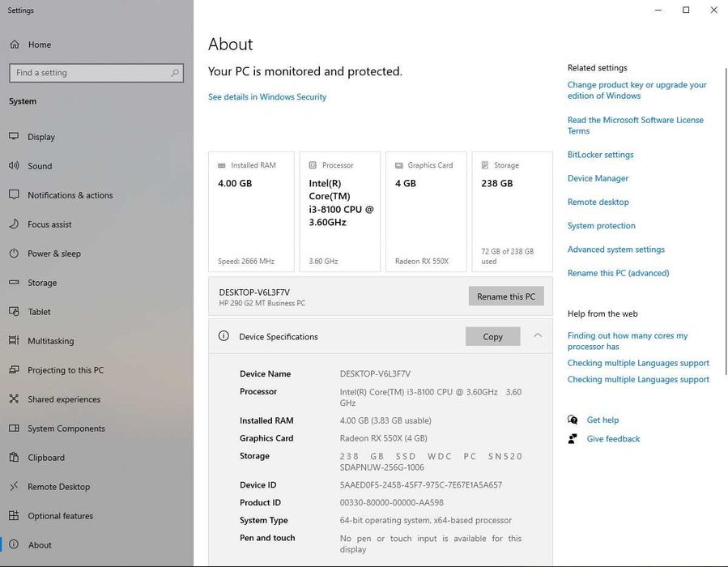
Task: Open BitLocker settings link
Action: click(x=600, y=155)
